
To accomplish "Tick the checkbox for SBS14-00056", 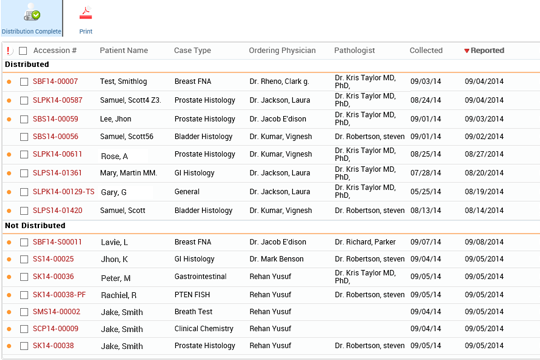I will coord(24,137).
